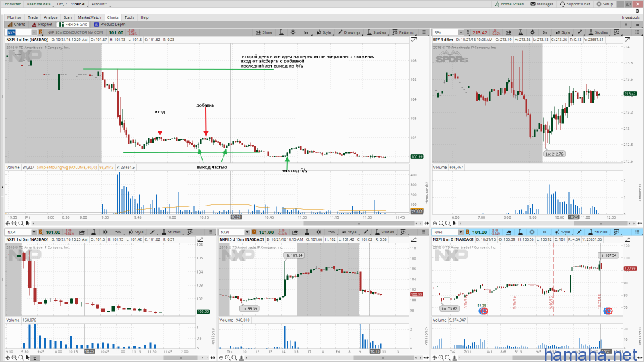Open Support/Chat

point(575,4)
